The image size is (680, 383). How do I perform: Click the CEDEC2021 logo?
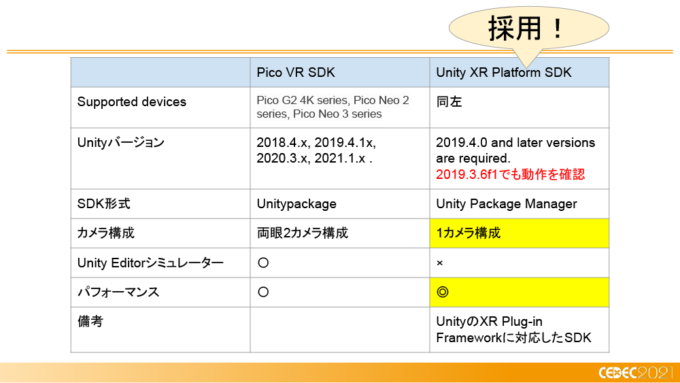(x=636, y=373)
